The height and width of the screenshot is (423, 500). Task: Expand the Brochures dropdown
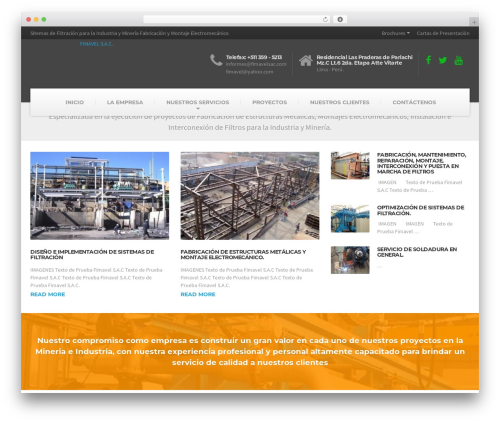tap(396, 33)
